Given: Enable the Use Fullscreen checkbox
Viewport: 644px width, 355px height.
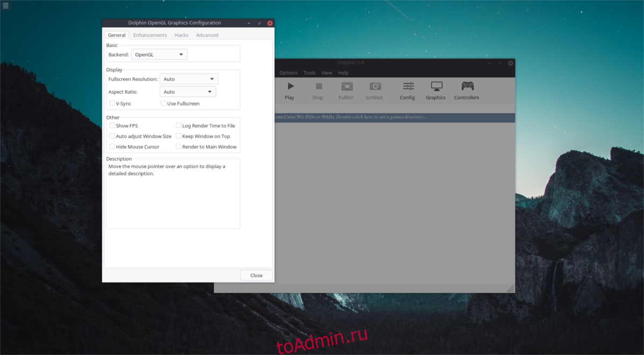Looking at the screenshot, I should (163, 103).
